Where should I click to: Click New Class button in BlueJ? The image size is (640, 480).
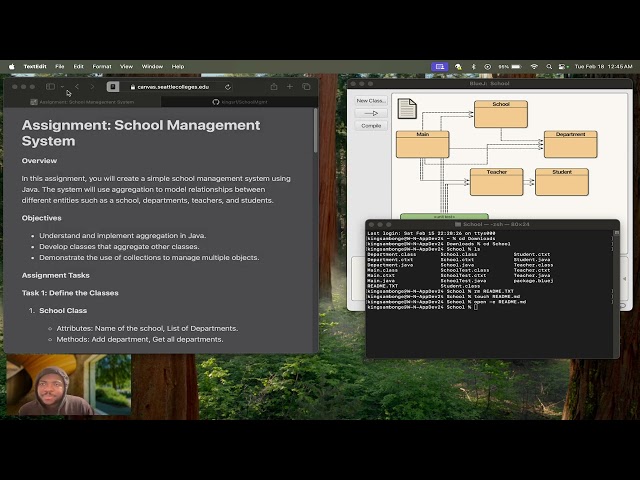coord(371,100)
